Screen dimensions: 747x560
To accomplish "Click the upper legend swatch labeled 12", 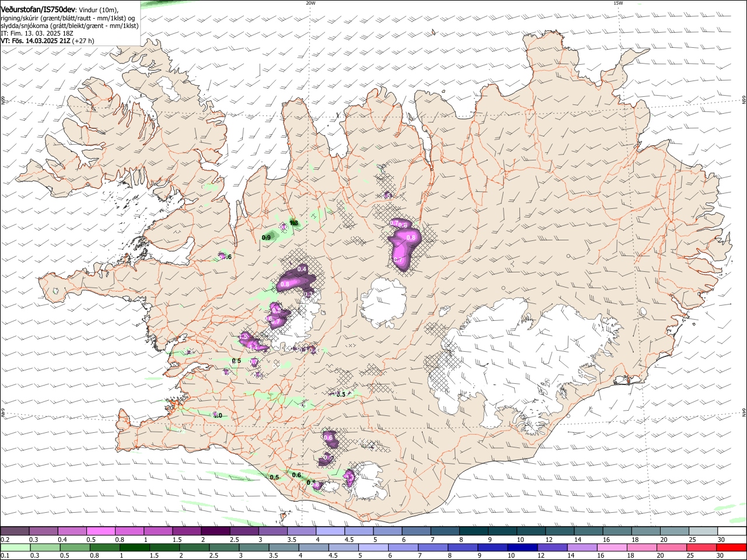I will [558, 531].
